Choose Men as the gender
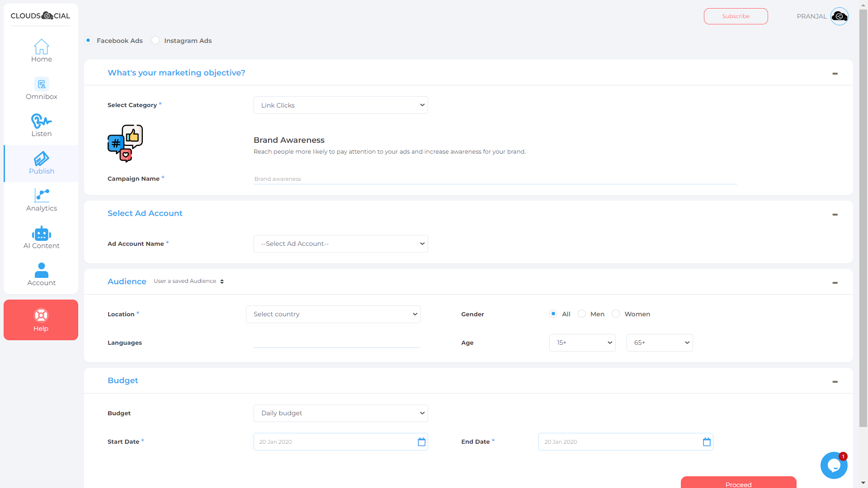Image resolution: width=868 pixels, height=488 pixels. click(x=582, y=314)
